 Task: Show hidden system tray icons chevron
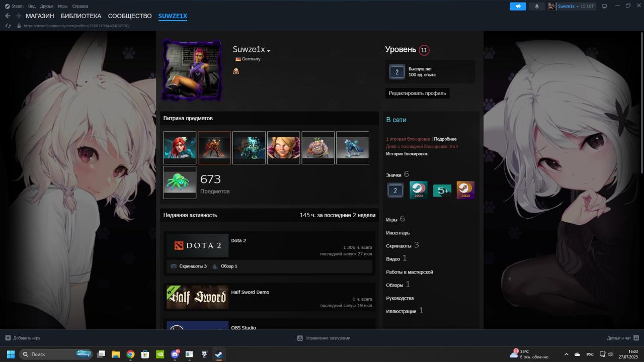(x=566, y=354)
